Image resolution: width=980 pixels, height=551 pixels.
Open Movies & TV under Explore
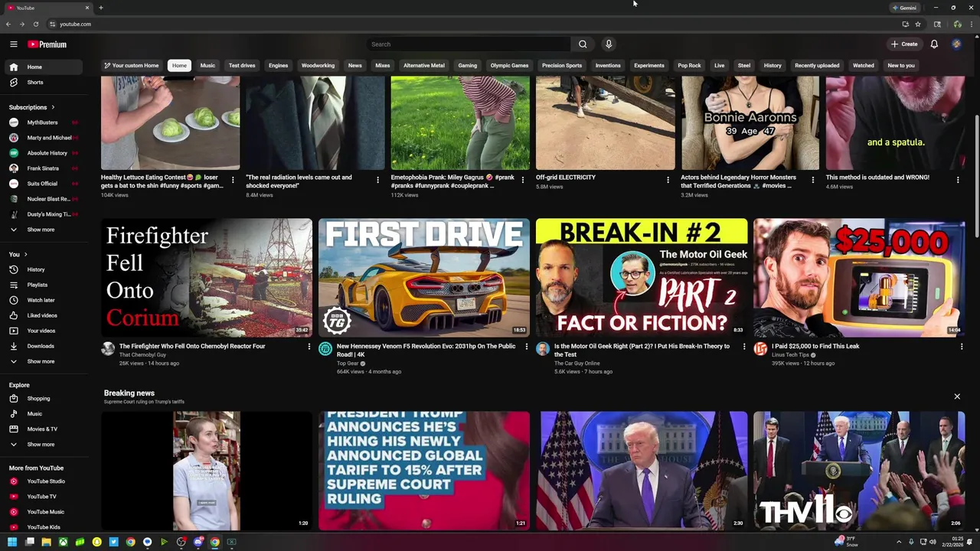pos(43,429)
